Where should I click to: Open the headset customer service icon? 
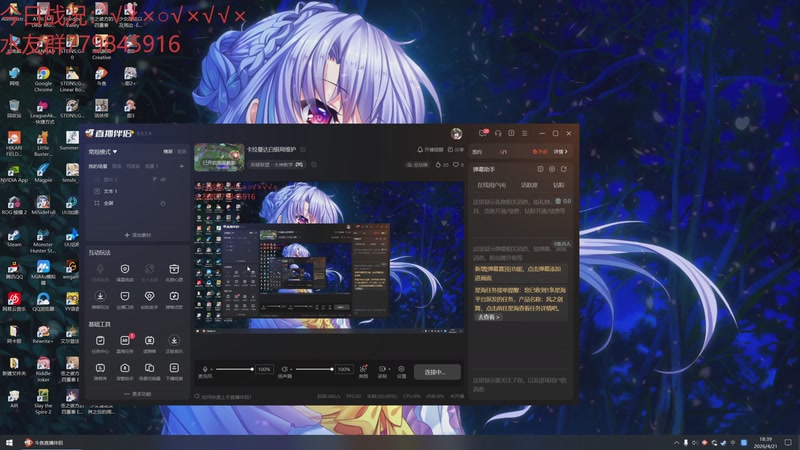click(x=498, y=133)
